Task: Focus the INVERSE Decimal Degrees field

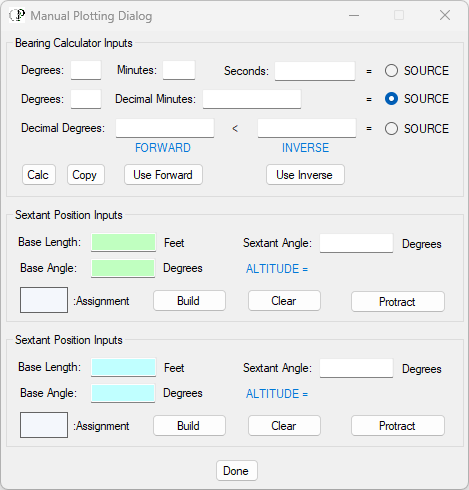Action: [307, 128]
